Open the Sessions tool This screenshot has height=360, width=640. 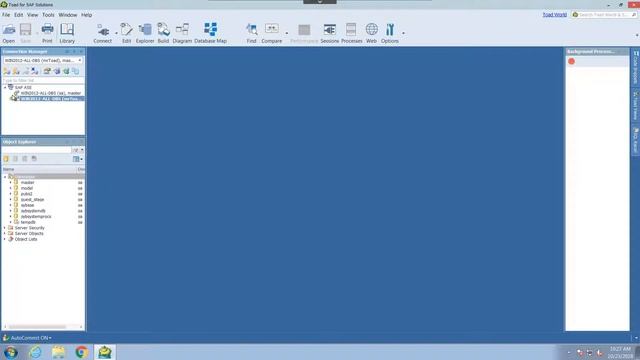point(329,33)
